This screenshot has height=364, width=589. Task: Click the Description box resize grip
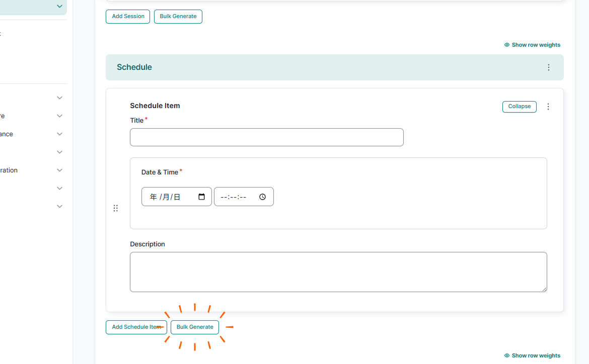pos(544,289)
